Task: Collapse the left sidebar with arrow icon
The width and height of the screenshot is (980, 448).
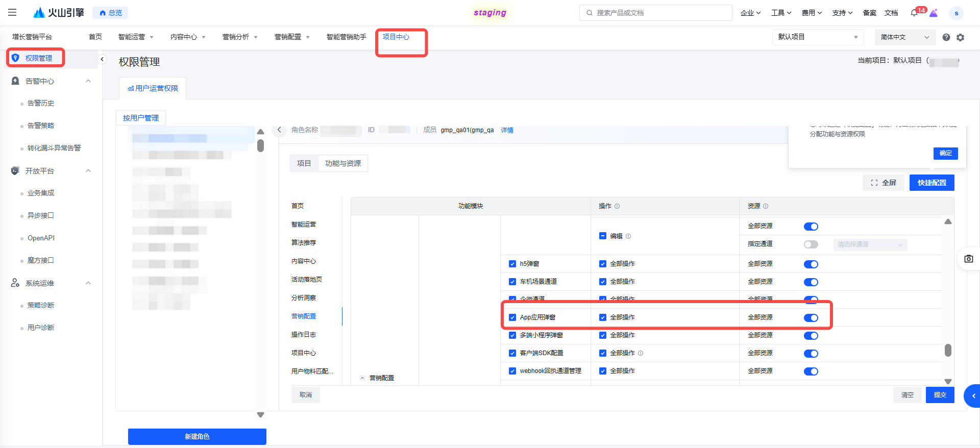Action: [102, 59]
